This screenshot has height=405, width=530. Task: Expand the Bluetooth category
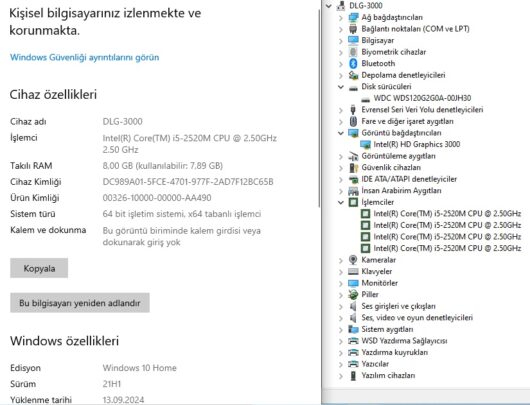341,64
